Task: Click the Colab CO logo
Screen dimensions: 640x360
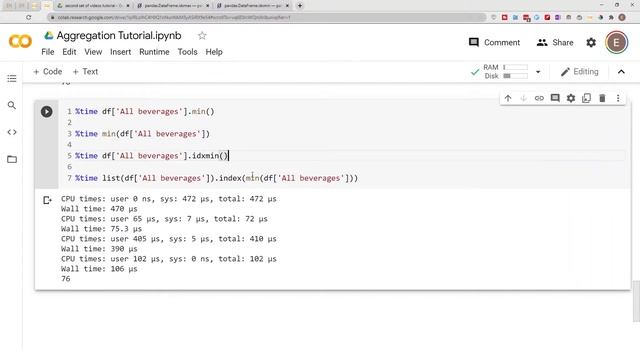Action: [x=20, y=41]
